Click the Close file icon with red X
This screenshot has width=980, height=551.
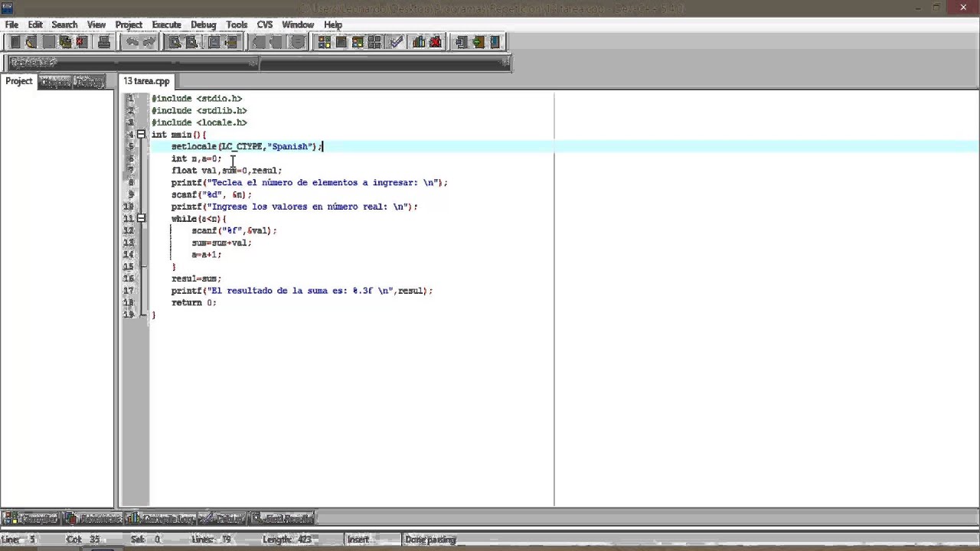83,42
